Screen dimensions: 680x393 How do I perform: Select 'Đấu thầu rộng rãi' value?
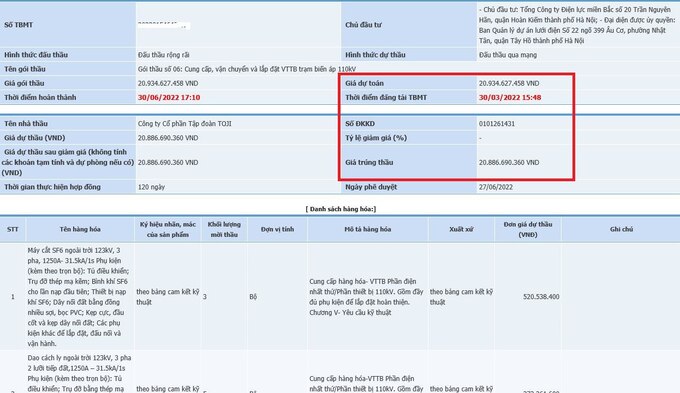[x=163, y=55]
